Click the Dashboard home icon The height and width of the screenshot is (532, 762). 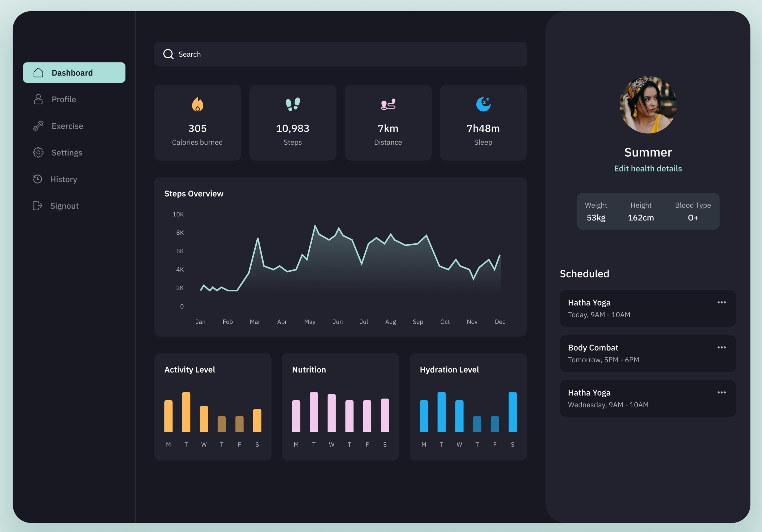tap(39, 72)
